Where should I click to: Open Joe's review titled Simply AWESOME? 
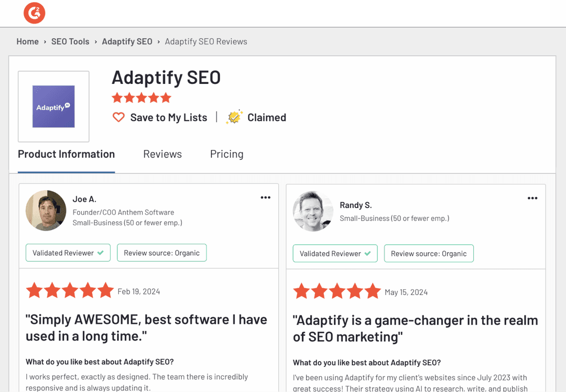[x=147, y=328]
